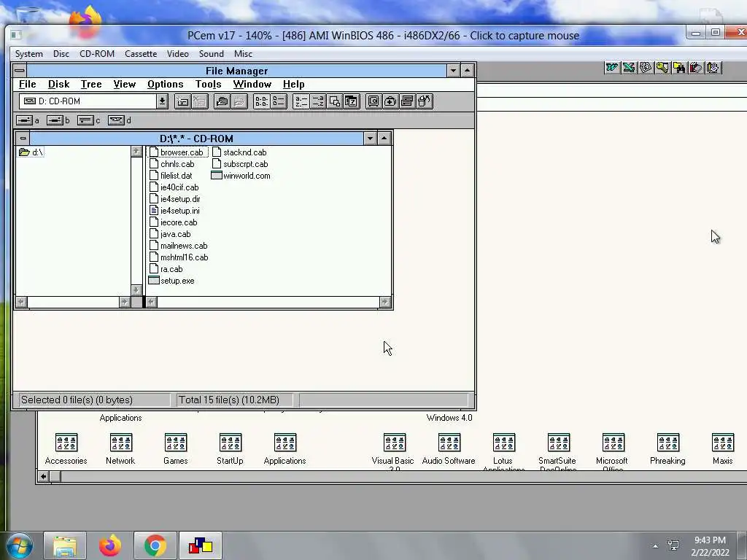The image size is (747, 560).
Task: Open Find File binoculars icon in Office toolbar
Action: click(679, 68)
